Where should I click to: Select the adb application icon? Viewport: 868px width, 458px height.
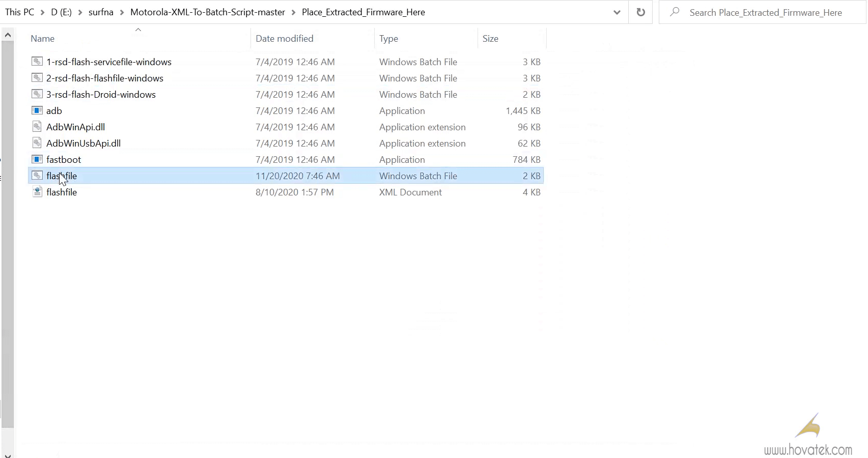(37, 110)
